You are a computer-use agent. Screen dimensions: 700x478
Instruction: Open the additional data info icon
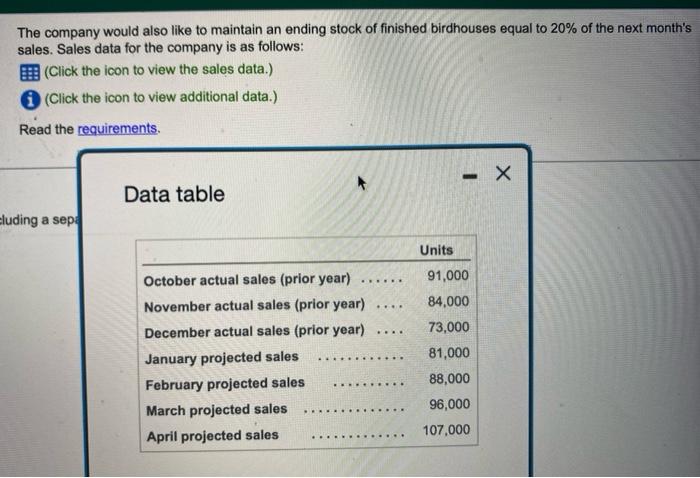click(30, 99)
